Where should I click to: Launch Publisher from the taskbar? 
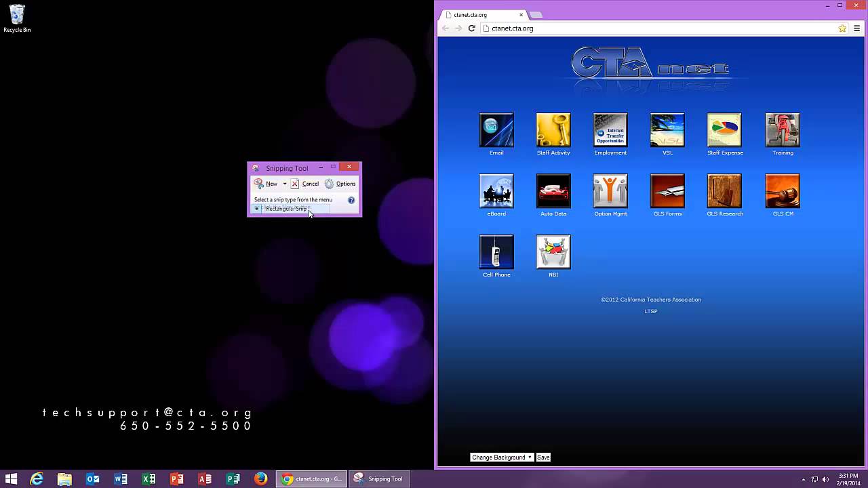click(233, 479)
